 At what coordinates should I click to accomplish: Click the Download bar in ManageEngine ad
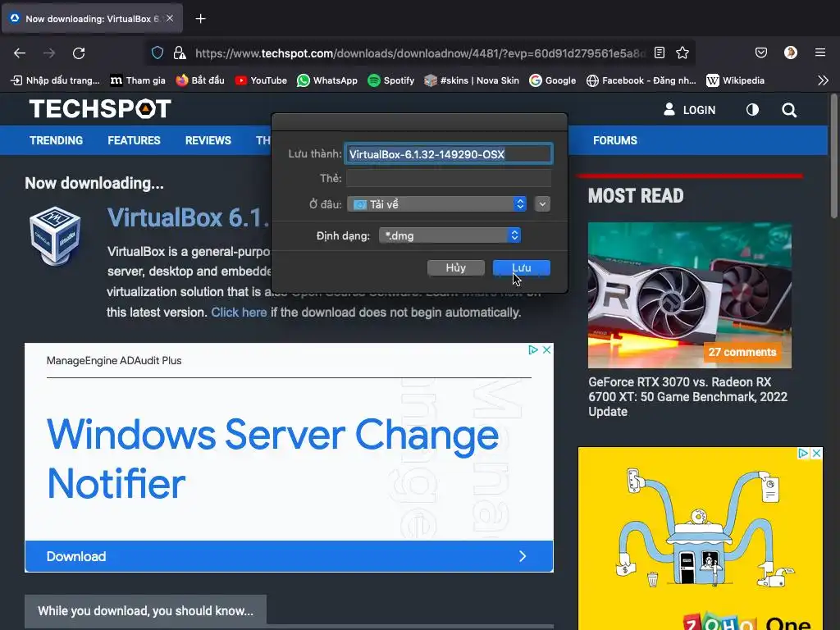click(289, 556)
